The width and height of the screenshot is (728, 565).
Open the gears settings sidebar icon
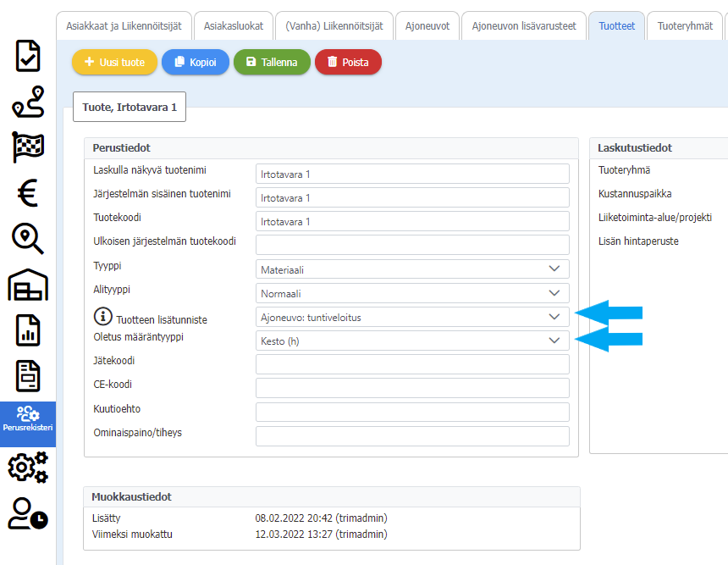pos(28,468)
